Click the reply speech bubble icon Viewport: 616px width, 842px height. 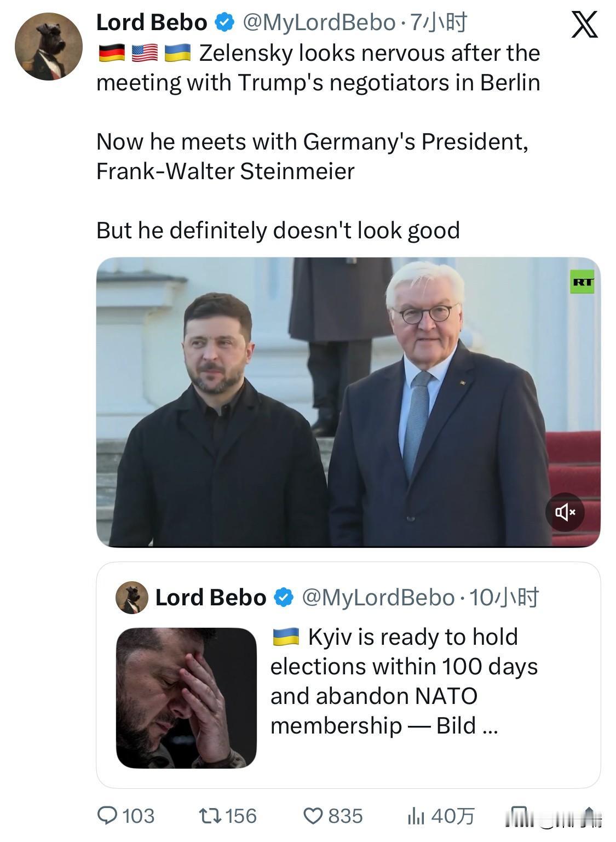pos(107,816)
